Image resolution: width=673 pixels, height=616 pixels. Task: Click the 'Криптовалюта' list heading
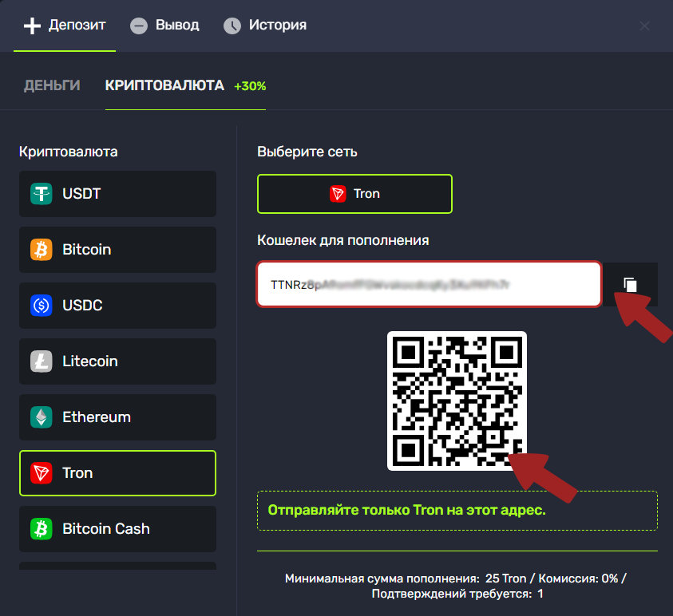[68, 152]
